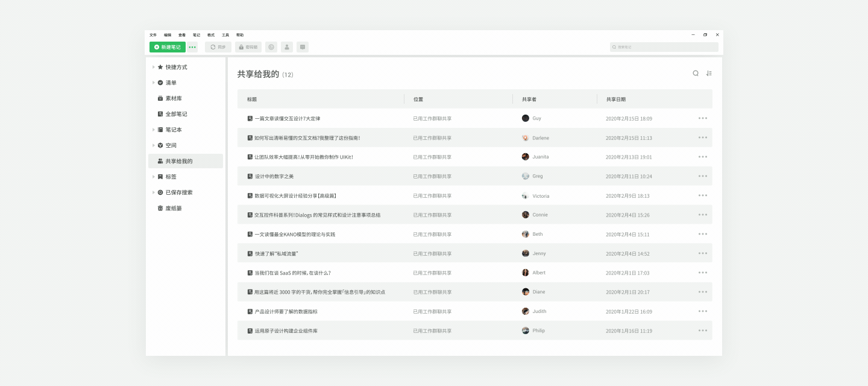868x386 pixels.
Task: Open more options for the Guy row
Action: pyautogui.click(x=703, y=118)
